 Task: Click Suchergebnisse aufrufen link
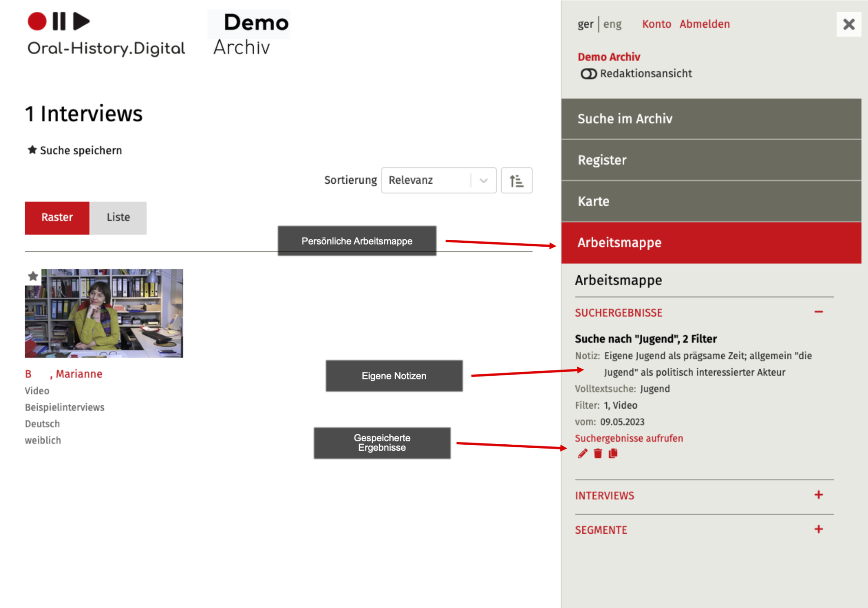click(x=628, y=438)
